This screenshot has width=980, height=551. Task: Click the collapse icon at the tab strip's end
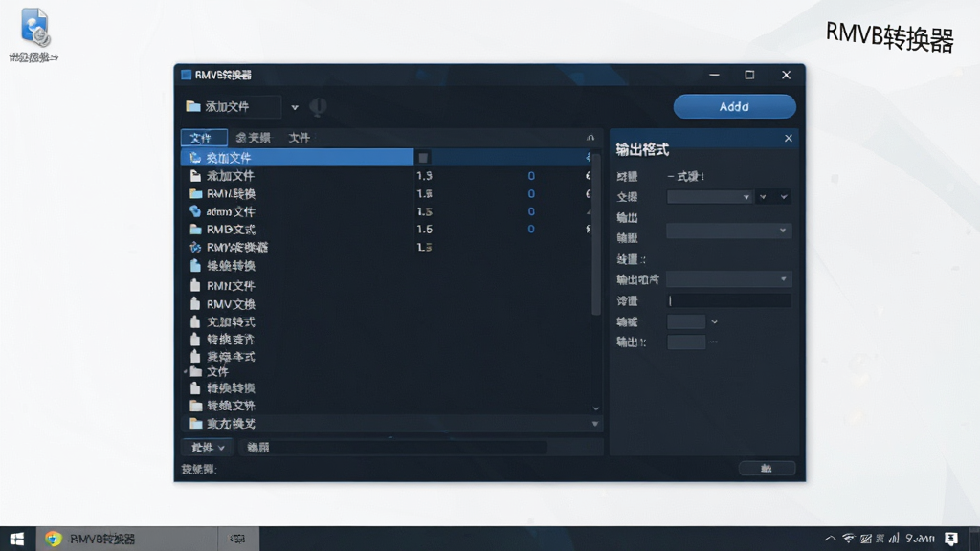coord(590,138)
